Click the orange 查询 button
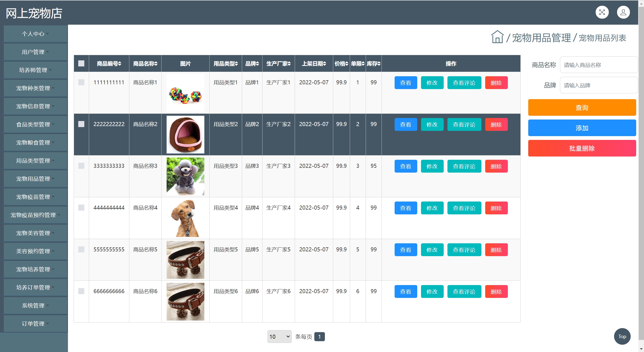 pos(582,108)
